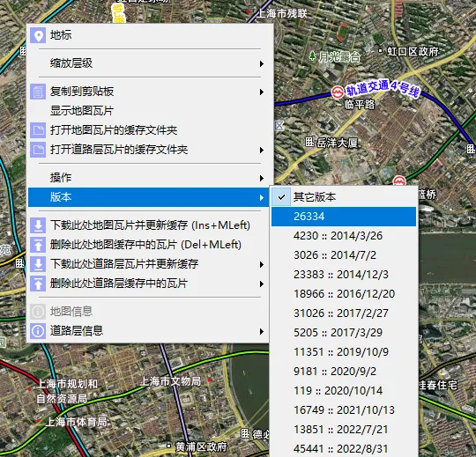Select version 23383 :: 2014/12/3
This screenshot has height=457, width=476.
(344, 275)
